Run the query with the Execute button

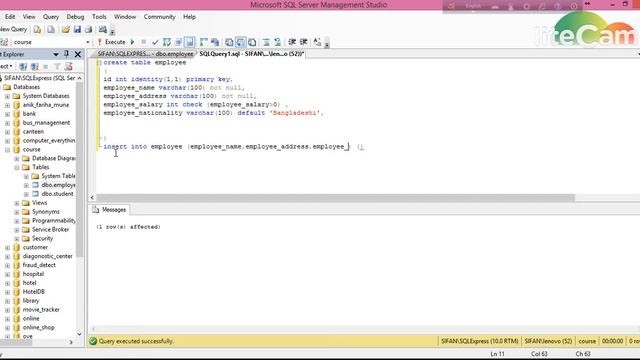[x=111, y=42]
